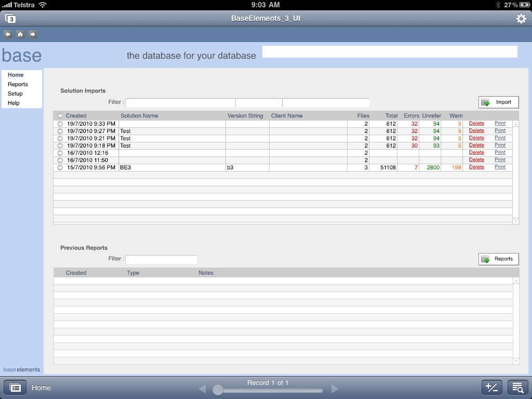Go to home via house icon
Viewport: 532px width, 399px height.
(20, 34)
